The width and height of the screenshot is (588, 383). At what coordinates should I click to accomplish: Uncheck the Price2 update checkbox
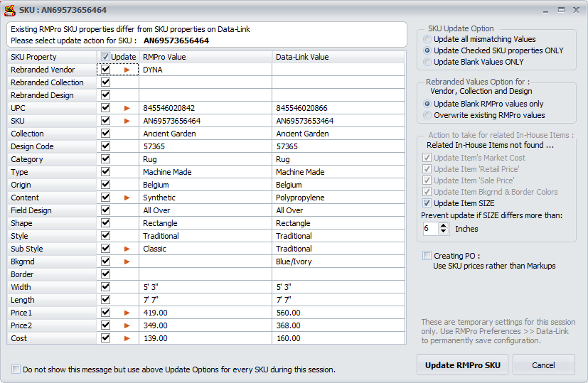[x=105, y=325]
